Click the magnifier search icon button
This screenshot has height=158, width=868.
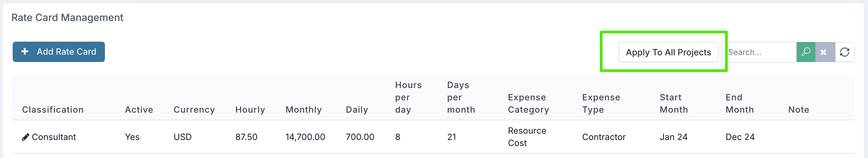[x=806, y=52]
